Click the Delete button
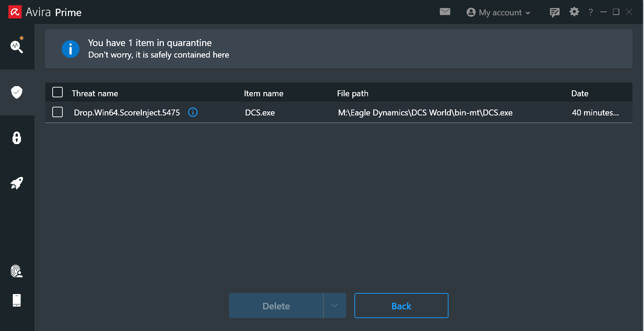Viewport: 644px width, 331px height. (x=276, y=306)
